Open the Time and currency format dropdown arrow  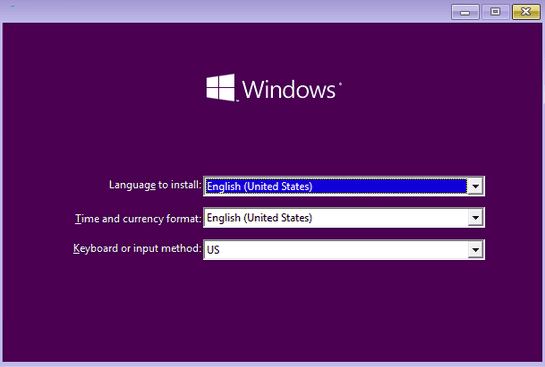point(475,218)
